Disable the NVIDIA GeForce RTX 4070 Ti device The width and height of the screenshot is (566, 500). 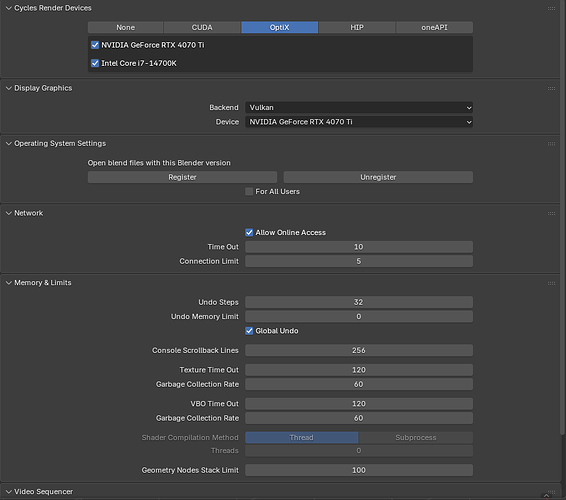95,45
